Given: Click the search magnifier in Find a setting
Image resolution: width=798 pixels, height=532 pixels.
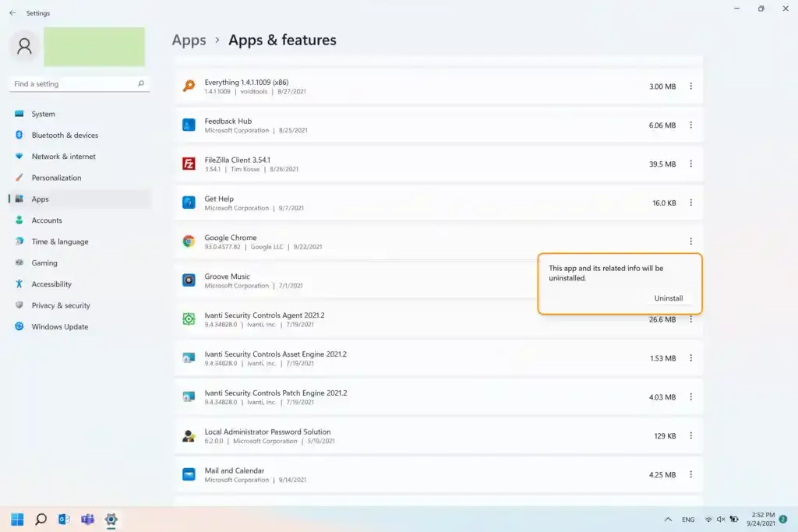Looking at the screenshot, I should 141,83.
